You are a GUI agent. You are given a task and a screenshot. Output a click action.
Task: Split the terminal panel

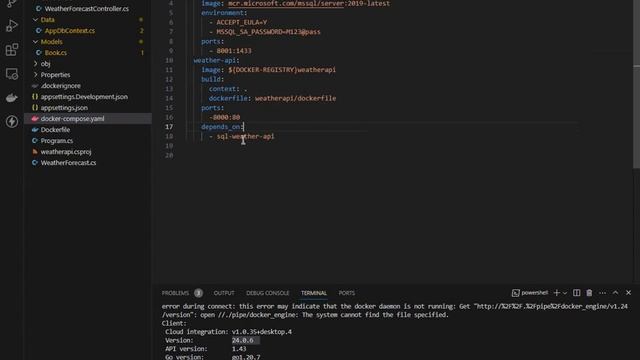point(576,293)
